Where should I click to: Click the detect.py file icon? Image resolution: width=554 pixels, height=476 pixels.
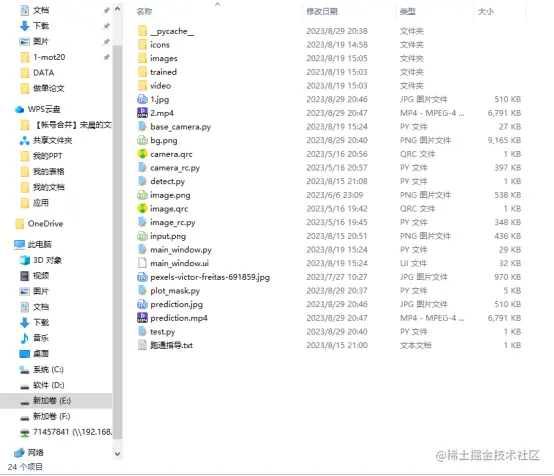(142, 181)
